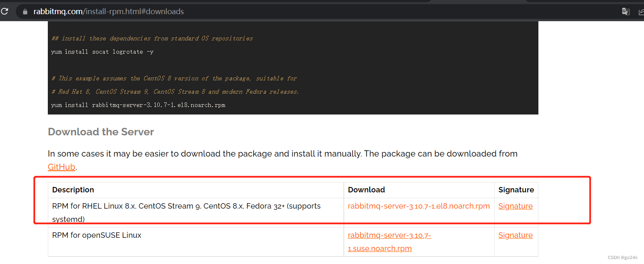Open the Signature link for the el8 RPM

(x=516, y=206)
